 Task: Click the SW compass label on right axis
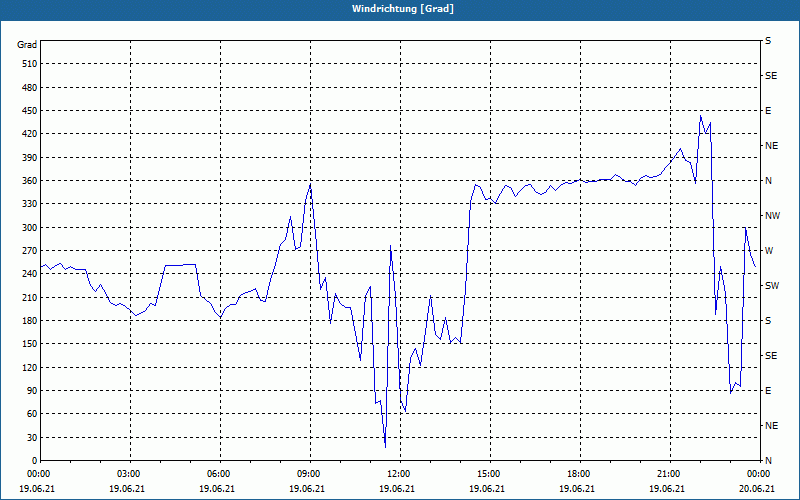pyautogui.click(x=772, y=286)
